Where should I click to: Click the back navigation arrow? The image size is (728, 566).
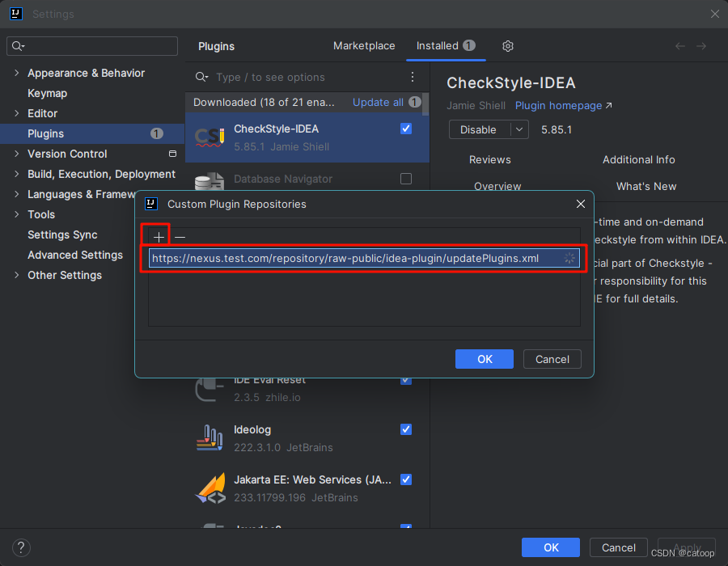click(680, 46)
